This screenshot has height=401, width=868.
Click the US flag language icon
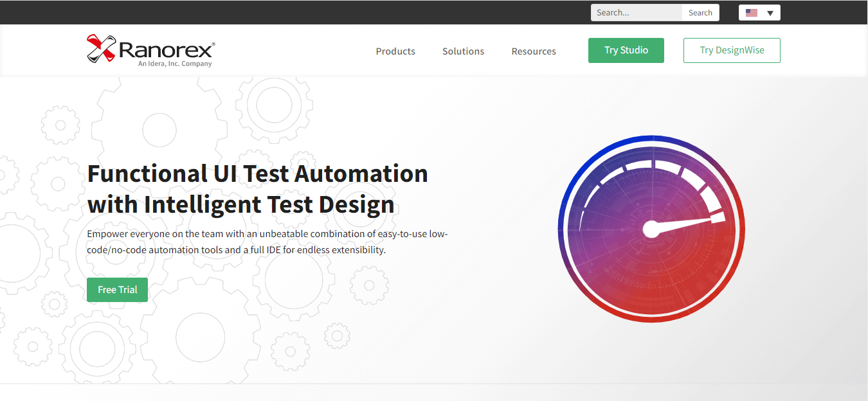pos(752,13)
